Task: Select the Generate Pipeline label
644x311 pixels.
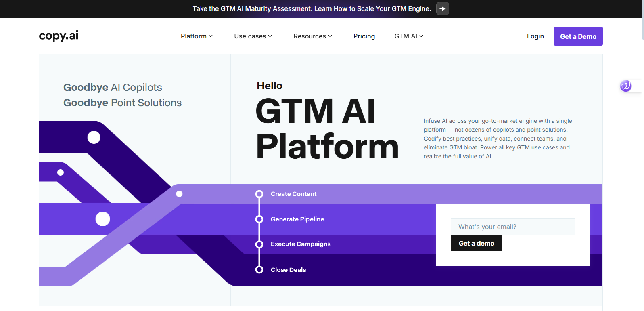Action: pos(297,219)
